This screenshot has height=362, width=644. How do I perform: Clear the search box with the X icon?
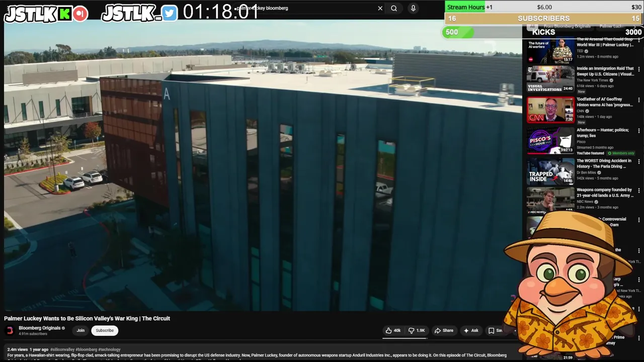380,8
